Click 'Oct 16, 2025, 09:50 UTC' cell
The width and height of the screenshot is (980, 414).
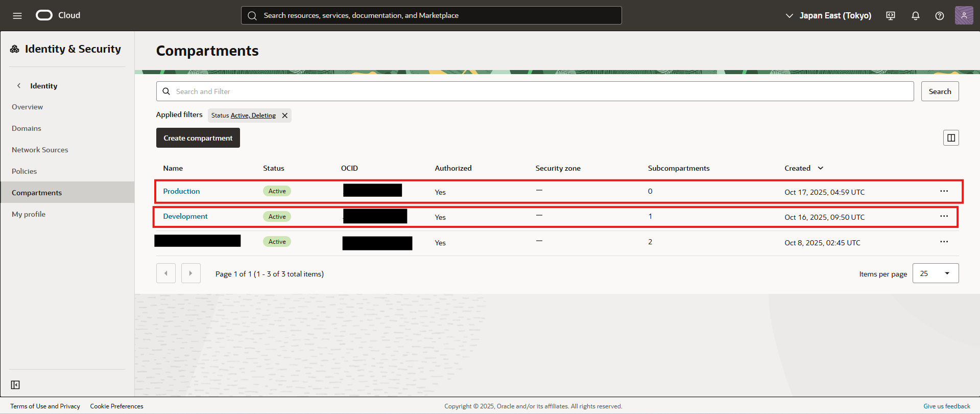(x=825, y=217)
